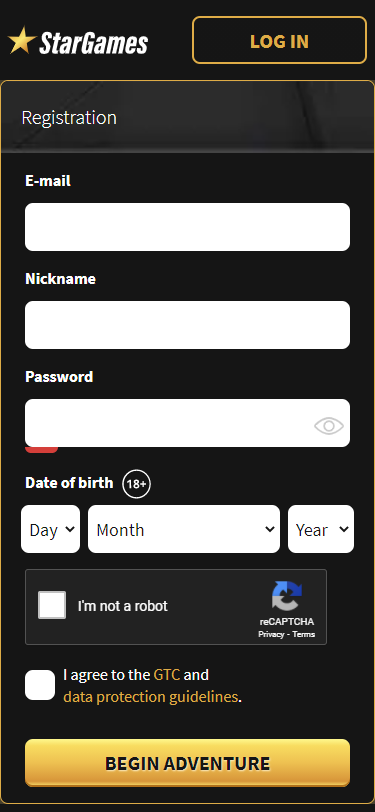Screen dimensions: 375x812
Task: Click the StarGames wordmark logo
Action: 94,44
